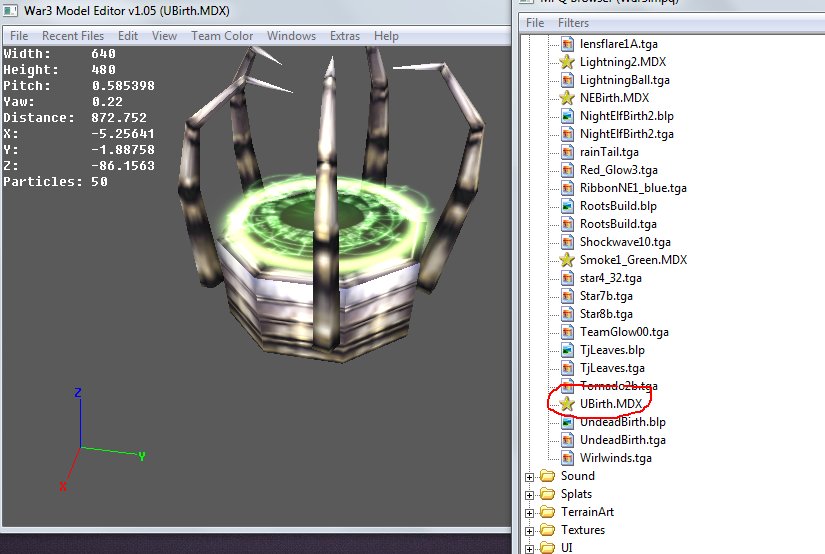Click the RootsBuild.blp image icon
This screenshot has height=554, width=825.
[567, 206]
